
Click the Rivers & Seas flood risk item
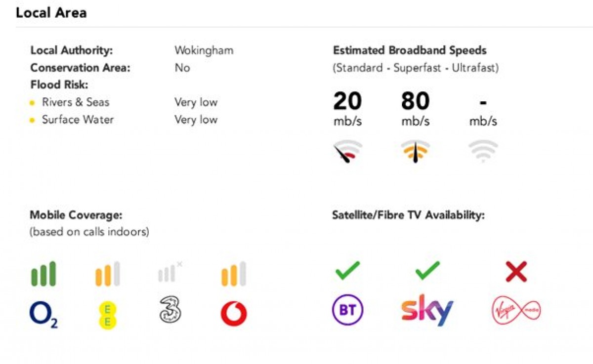(x=76, y=102)
